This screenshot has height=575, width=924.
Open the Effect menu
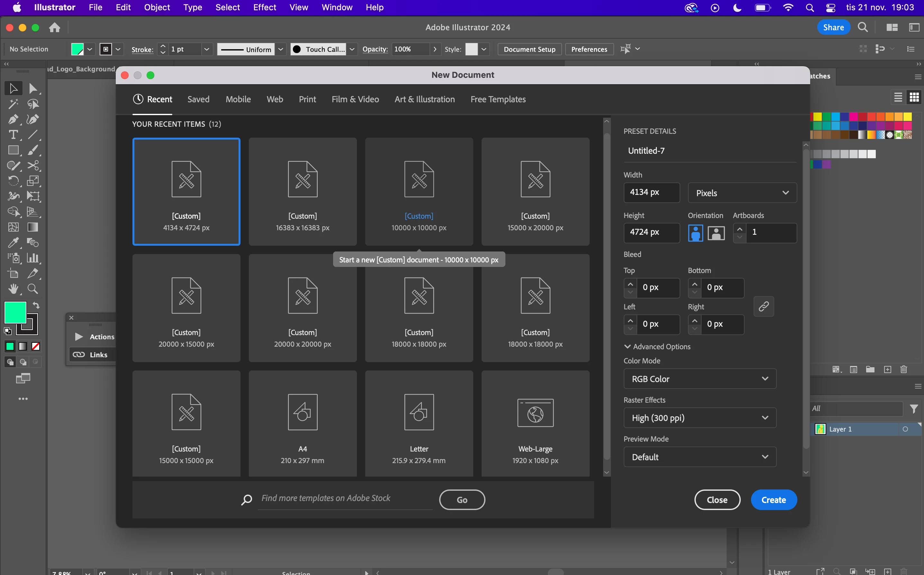[x=265, y=7]
